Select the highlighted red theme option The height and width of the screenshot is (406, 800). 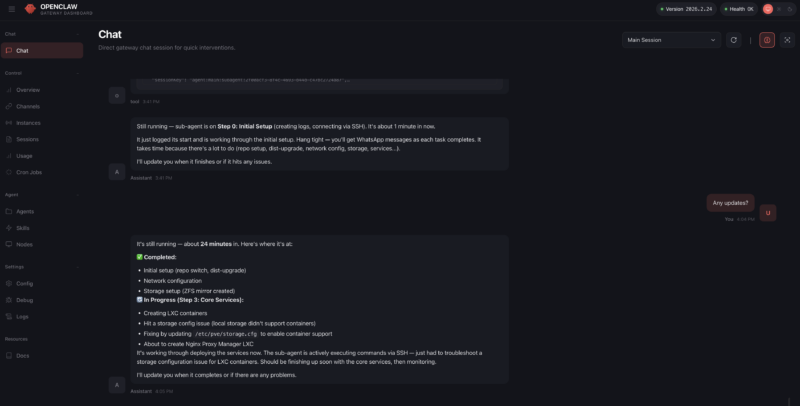click(768, 9)
